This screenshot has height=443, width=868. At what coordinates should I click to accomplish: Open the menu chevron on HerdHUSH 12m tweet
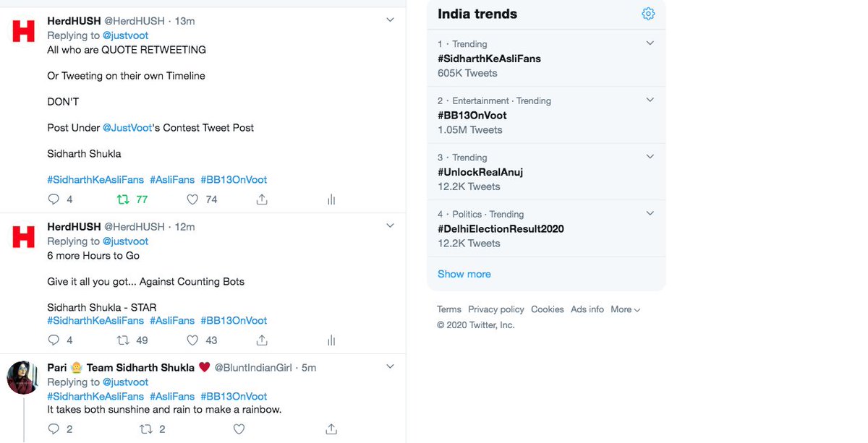(x=390, y=226)
